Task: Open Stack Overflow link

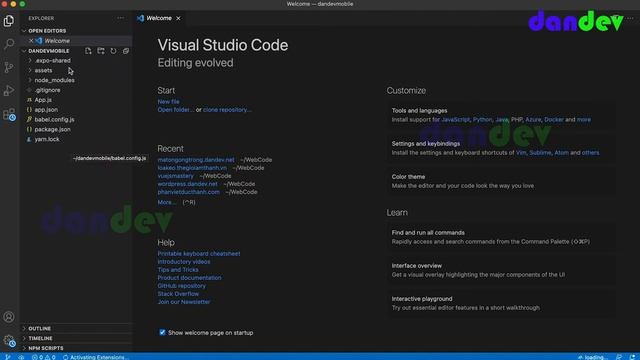Action: coord(178,293)
